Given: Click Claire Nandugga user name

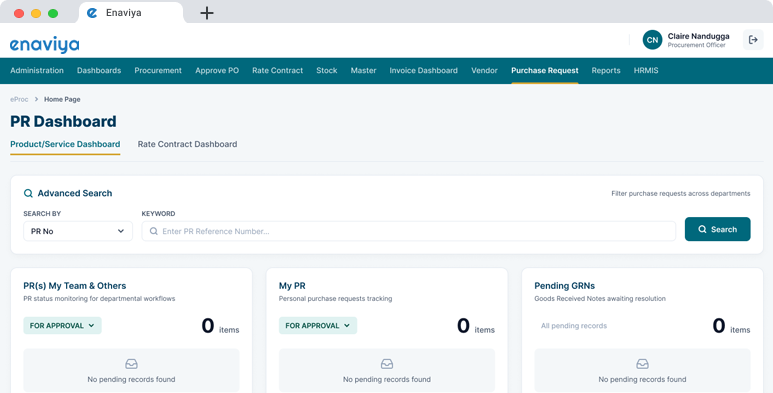Looking at the screenshot, I should click(x=699, y=36).
